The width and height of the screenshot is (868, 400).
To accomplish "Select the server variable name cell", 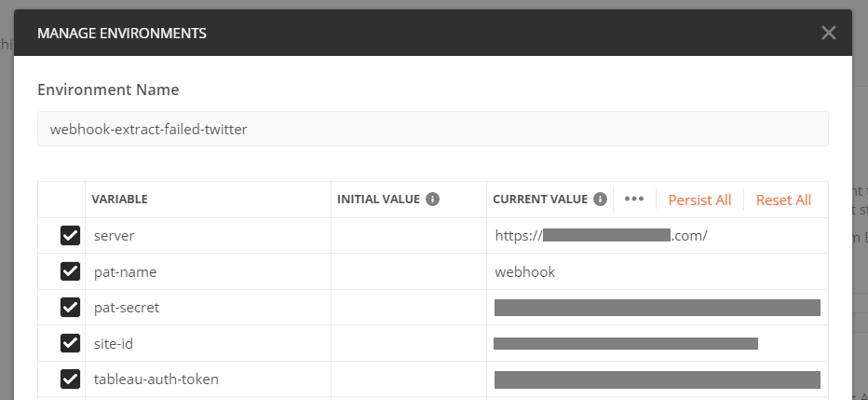I will [207, 236].
